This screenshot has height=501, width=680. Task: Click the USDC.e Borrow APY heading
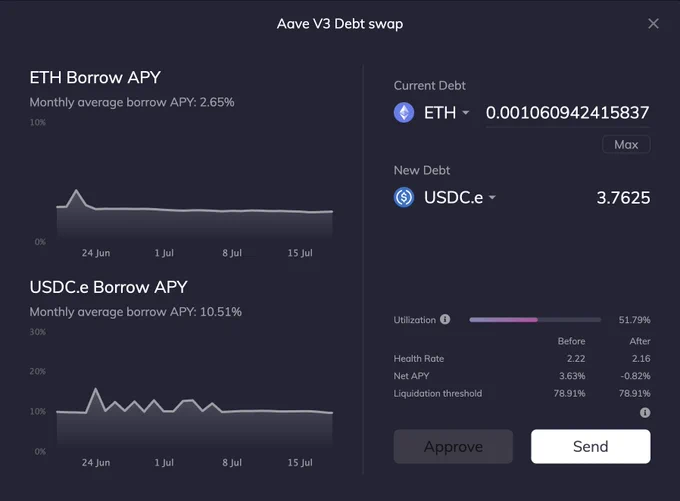[x=108, y=287]
